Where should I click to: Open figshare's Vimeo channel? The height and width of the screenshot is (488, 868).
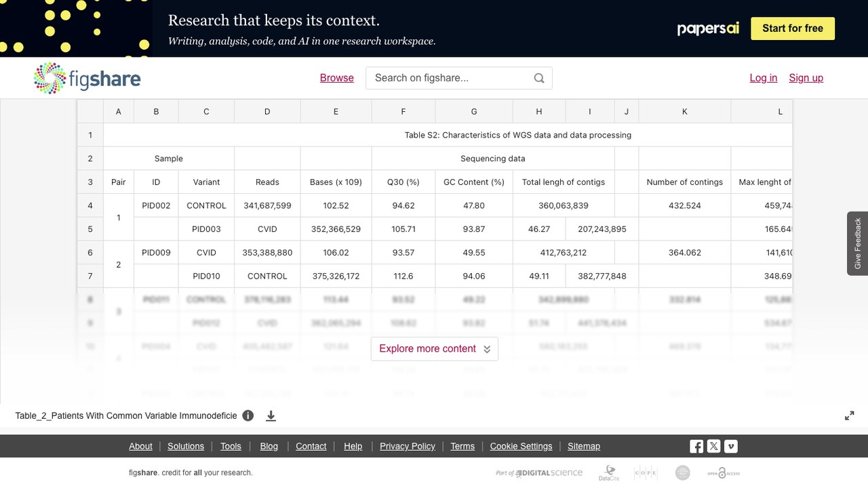(731, 446)
